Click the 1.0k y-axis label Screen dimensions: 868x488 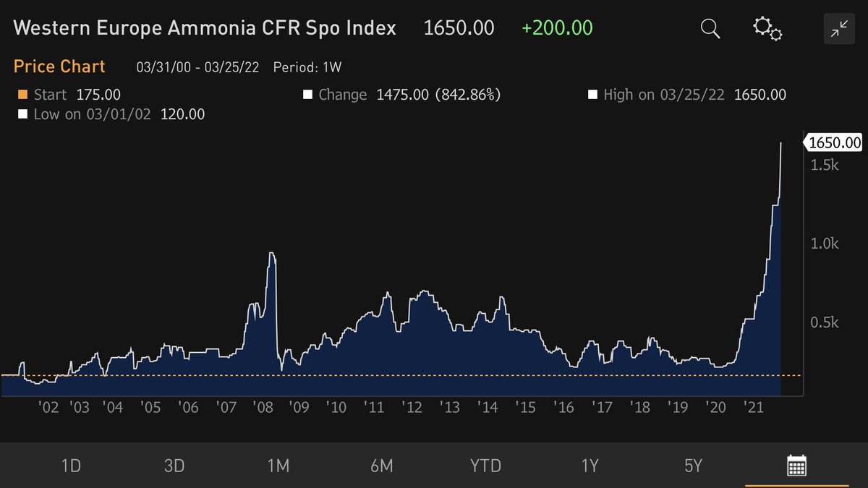pos(824,244)
